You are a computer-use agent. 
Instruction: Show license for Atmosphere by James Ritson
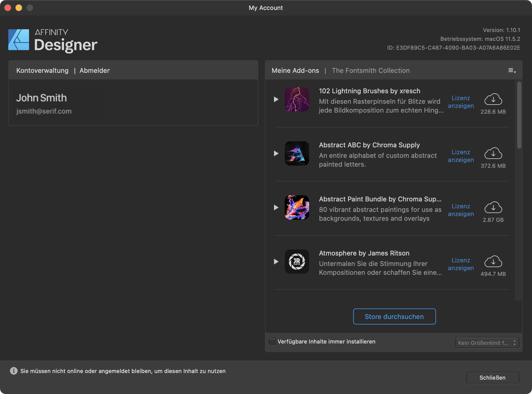(x=461, y=264)
